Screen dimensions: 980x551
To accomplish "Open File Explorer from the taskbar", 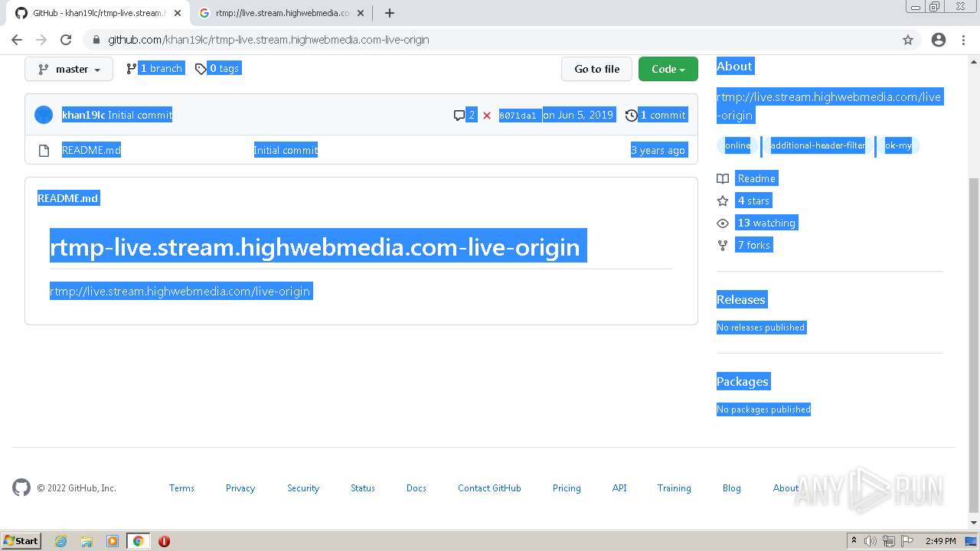I will pos(87,541).
